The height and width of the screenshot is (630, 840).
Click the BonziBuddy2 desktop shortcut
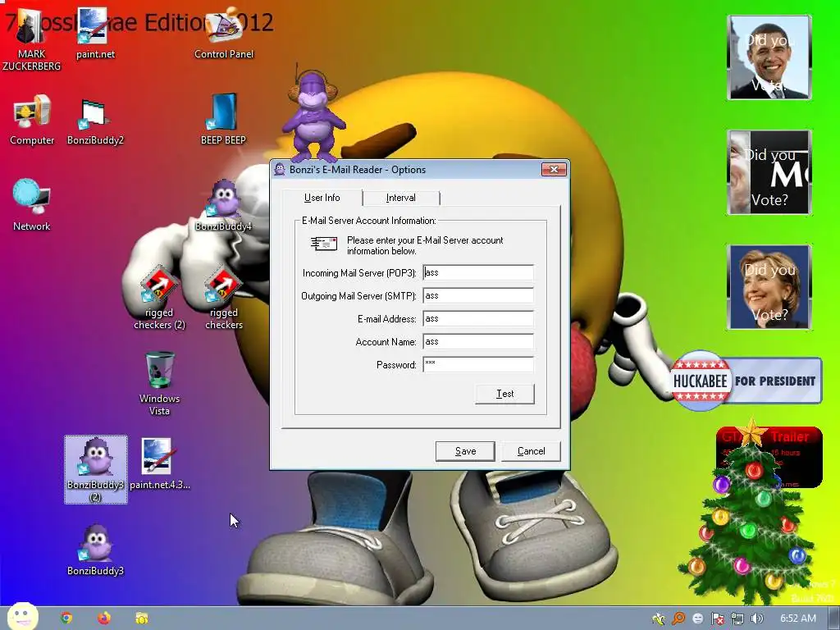[x=95, y=120]
